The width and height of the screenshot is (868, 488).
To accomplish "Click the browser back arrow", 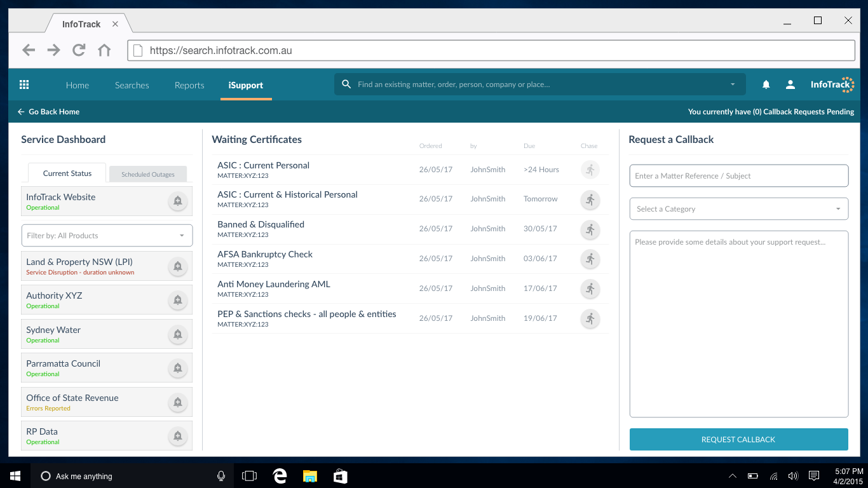I will click(x=29, y=50).
